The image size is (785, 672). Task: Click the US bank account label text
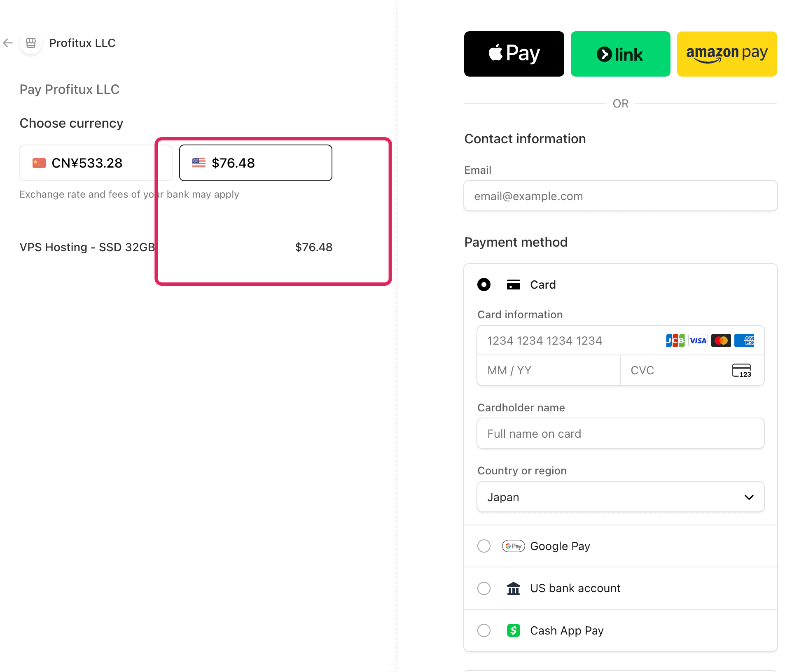click(x=575, y=588)
